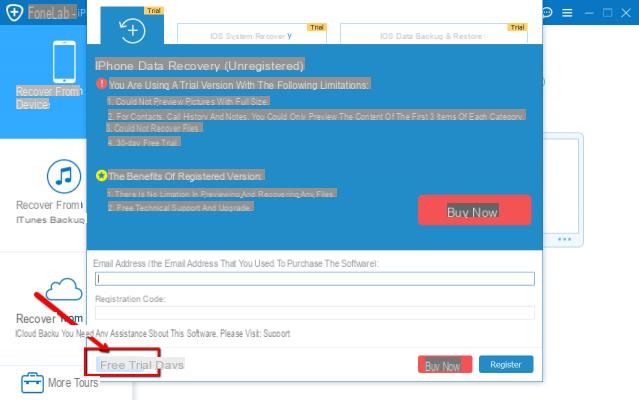This screenshot has height=400, width=639.
Task: Select Recover From iOS Device phone icon
Action: (64, 62)
